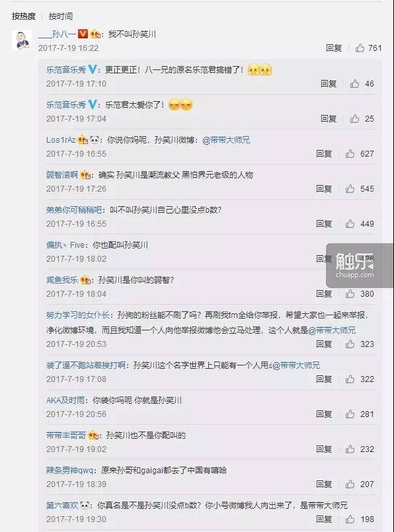Reply to 弱智滚啊's comment
The height and width of the screenshot is (532, 394).
pos(324,188)
